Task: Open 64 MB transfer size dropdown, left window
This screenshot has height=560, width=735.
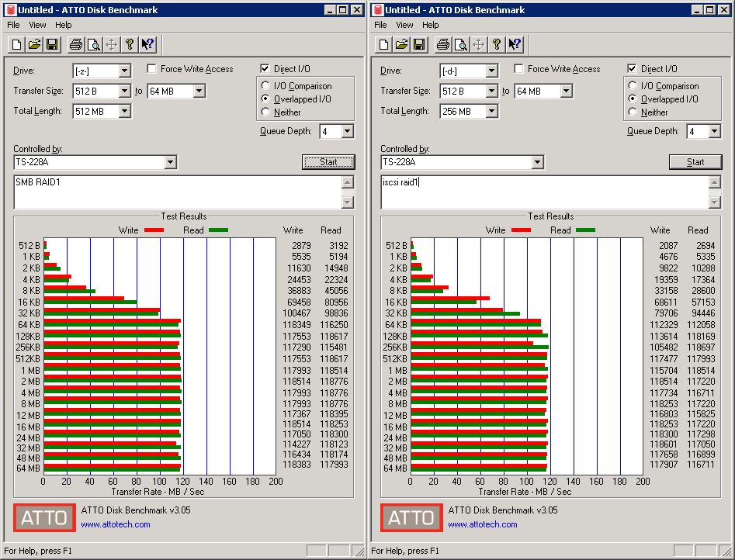Action: 199,91
